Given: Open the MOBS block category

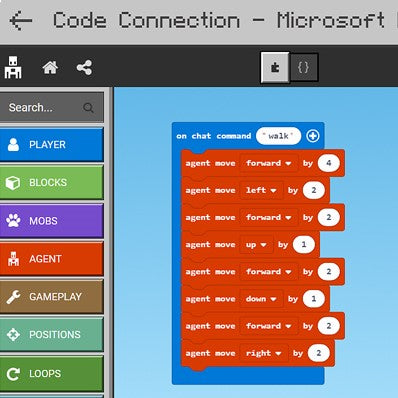Looking at the screenshot, I should point(51,221).
